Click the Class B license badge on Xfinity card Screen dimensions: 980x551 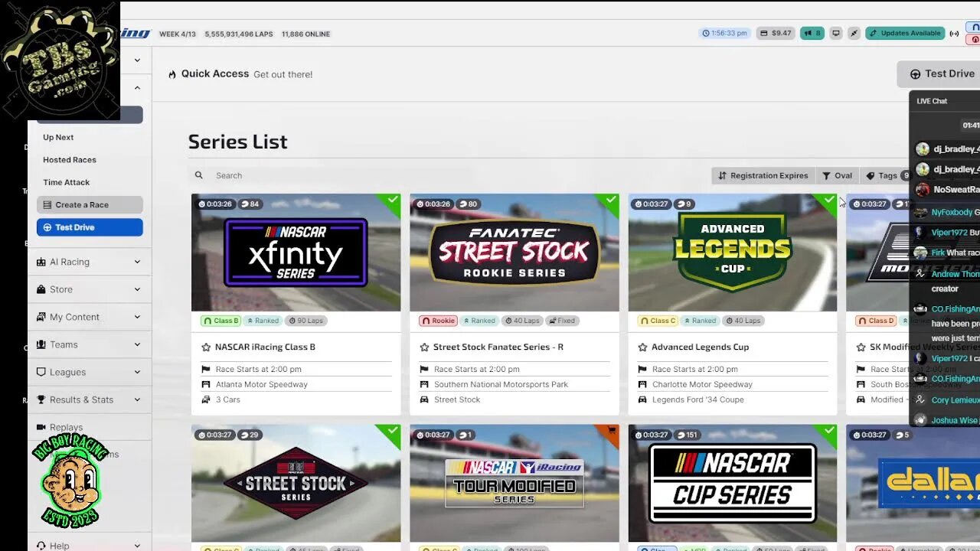(x=220, y=321)
